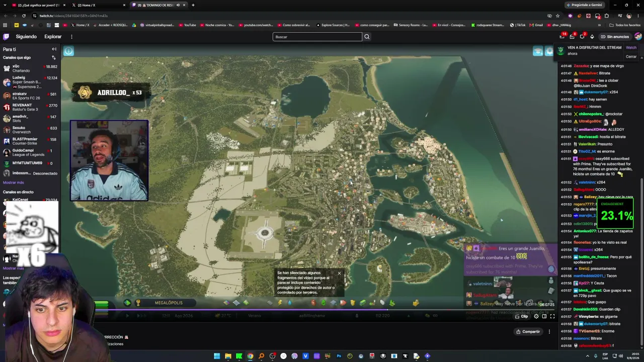644x362 pixels.
Task: Enter fullscreen on the video player
Action: (552, 316)
